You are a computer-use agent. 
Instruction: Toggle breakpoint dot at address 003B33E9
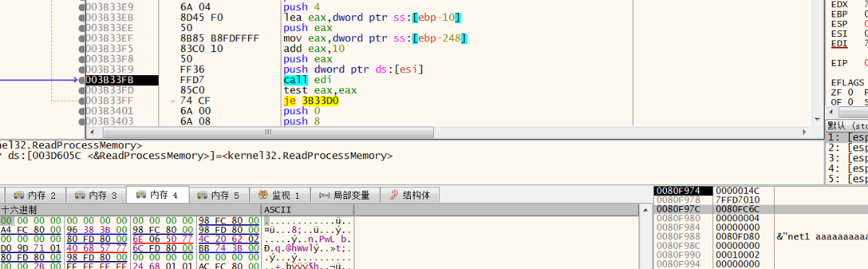click(x=81, y=7)
